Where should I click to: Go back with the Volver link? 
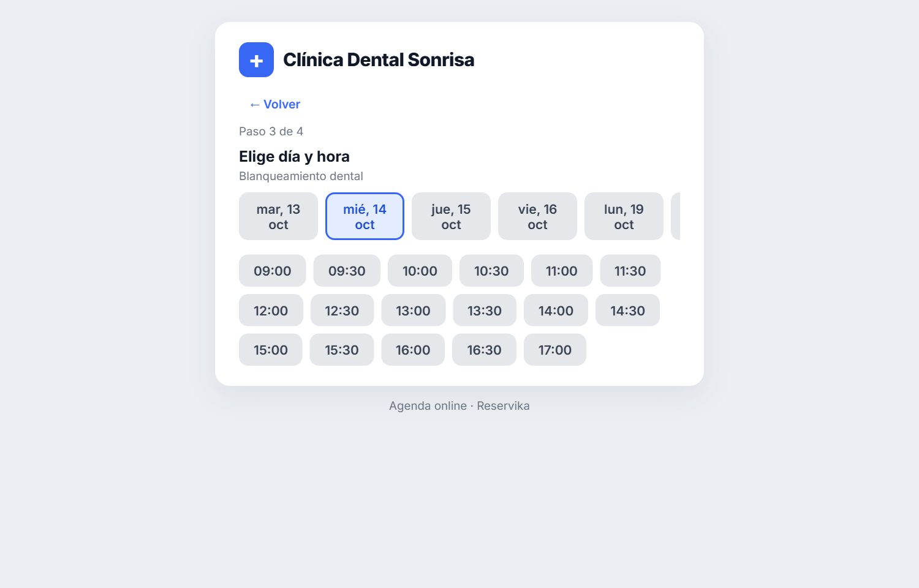[x=274, y=104]
